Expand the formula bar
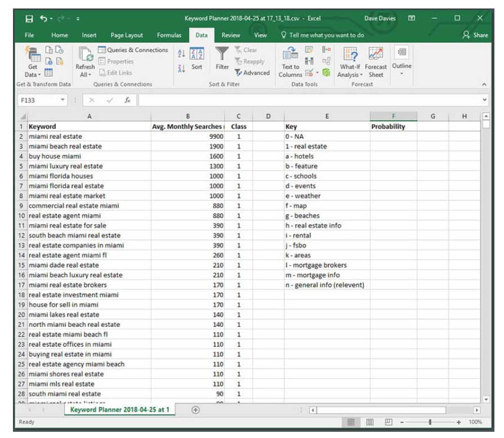The height and width of the screenshot is (438, 504). [484, 100]
